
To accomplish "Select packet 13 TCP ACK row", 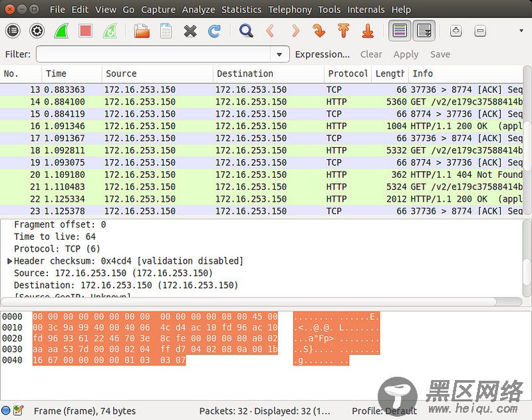I will (261, 90).
